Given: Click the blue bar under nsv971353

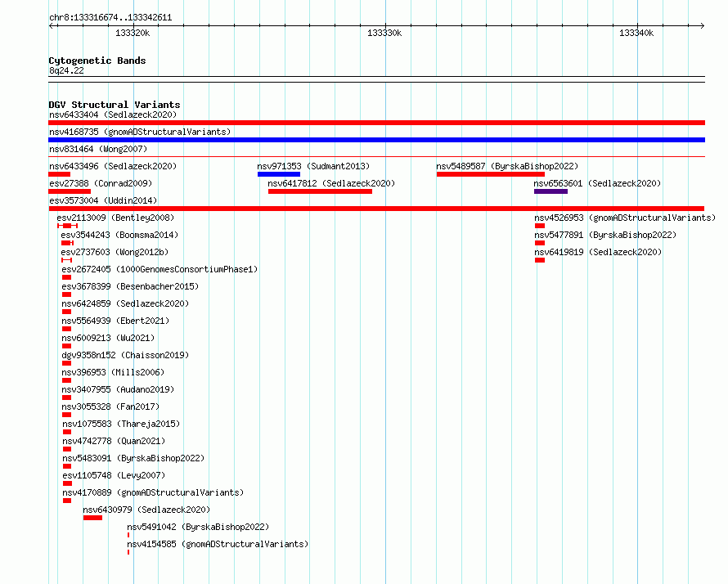Looking at the screenshot, I should click(279, 174).
